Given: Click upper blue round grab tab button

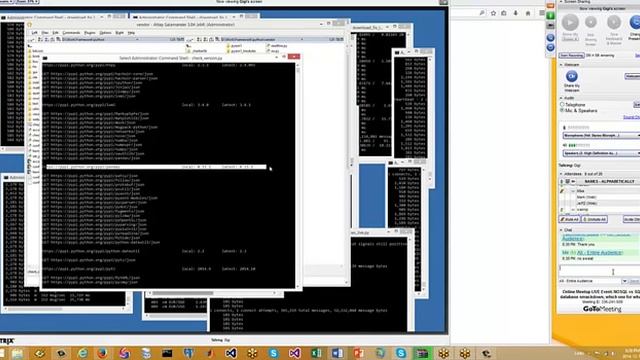Looking at the screenshot, I should [x=550, y=38].
